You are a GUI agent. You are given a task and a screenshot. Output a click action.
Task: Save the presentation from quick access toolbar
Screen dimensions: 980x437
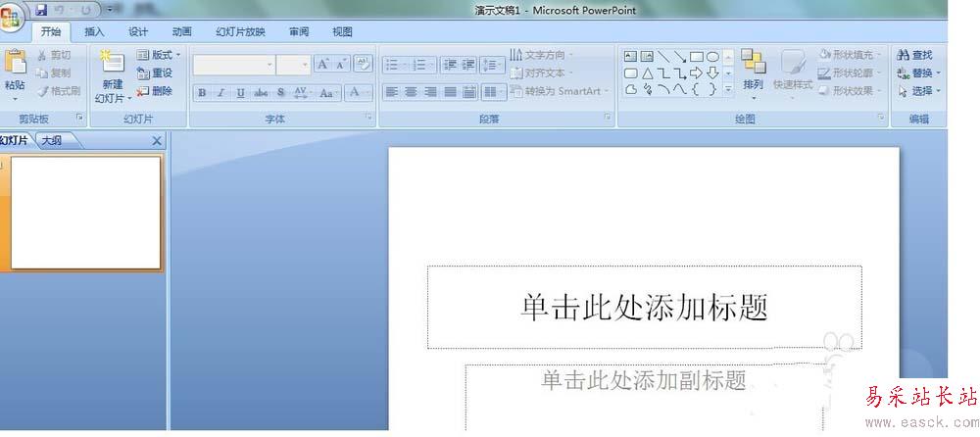41,10
